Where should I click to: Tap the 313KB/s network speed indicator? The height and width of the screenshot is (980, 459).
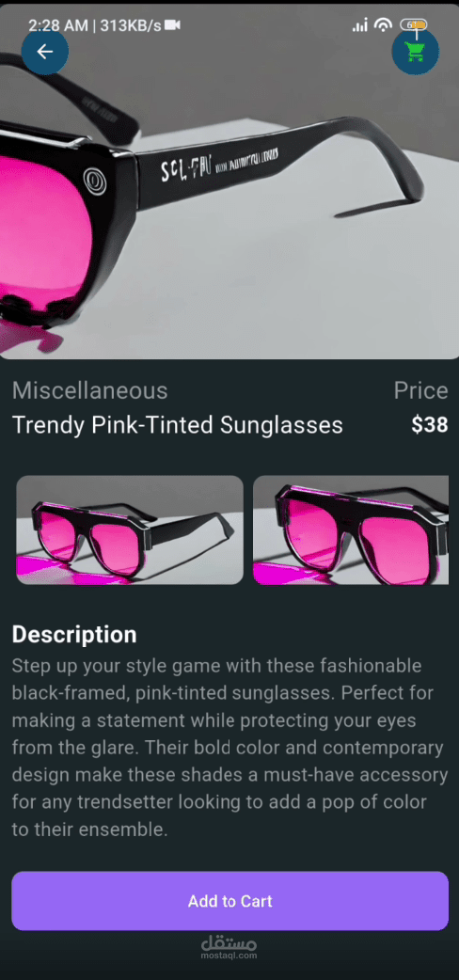pyautogui.click(x=131, y=25)
